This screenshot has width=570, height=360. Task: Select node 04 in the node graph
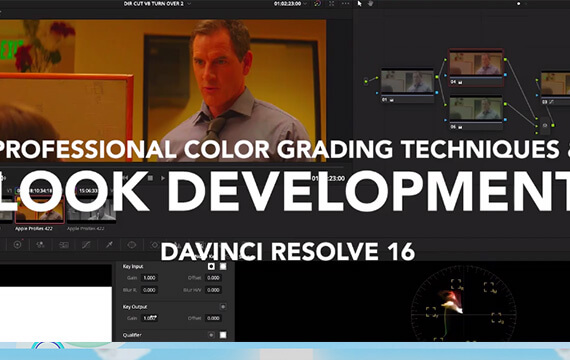[x=476, y=68]
